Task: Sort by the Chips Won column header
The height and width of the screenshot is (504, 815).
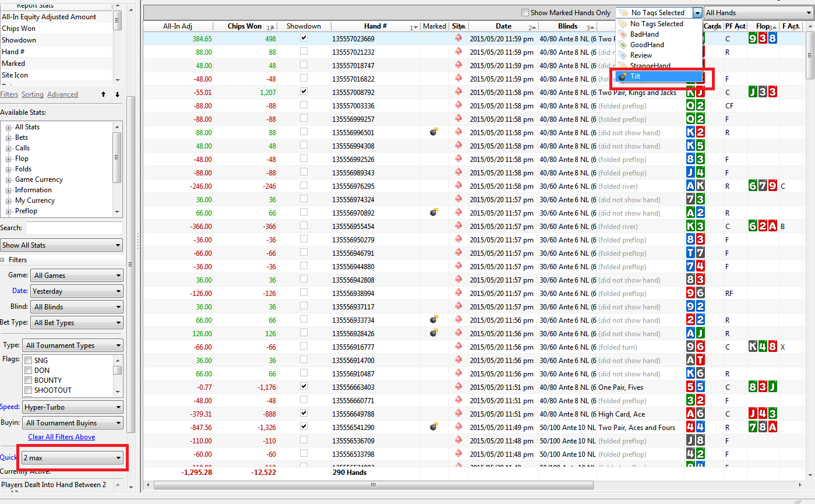Action: (245, 26)
